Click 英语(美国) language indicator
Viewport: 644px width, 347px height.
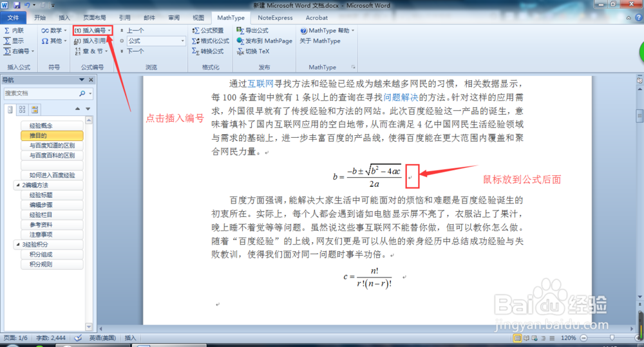coord(102,337)
